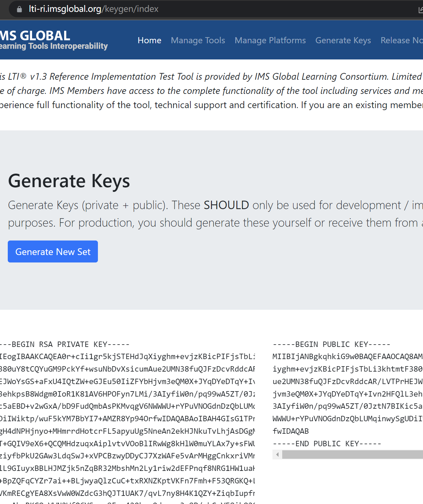423x504 pixels.
Task: Select Home in the navigation bar
Action: pyautogui.click(x=149, y=40)
